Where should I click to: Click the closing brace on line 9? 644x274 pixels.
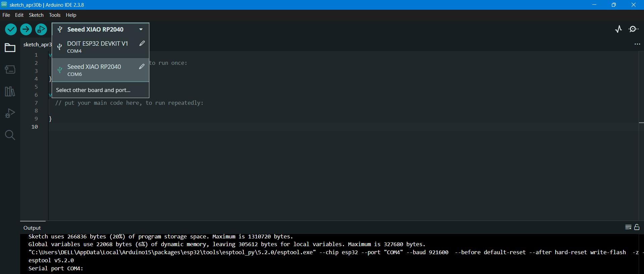50,119
